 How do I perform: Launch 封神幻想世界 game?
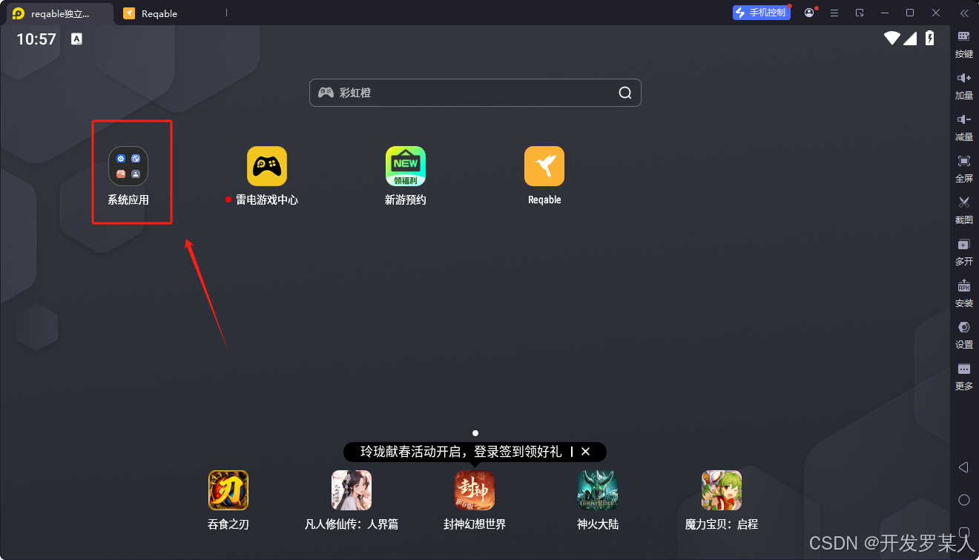point(475,490)
